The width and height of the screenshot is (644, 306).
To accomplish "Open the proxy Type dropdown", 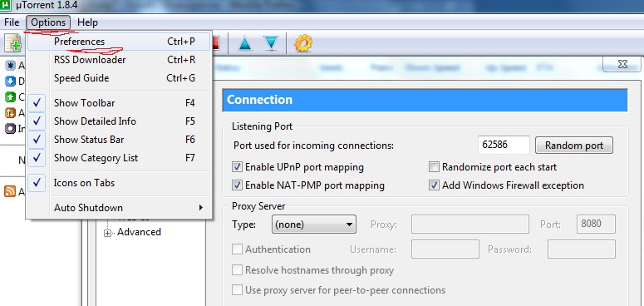I will 314,225.
